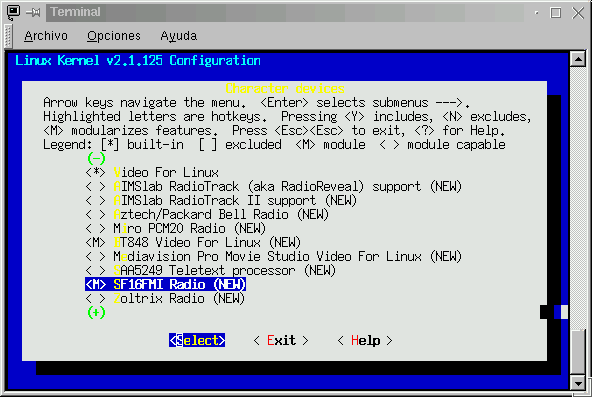Toggle Mediavision Pro Movie Studio option

[x=274, y=256]
